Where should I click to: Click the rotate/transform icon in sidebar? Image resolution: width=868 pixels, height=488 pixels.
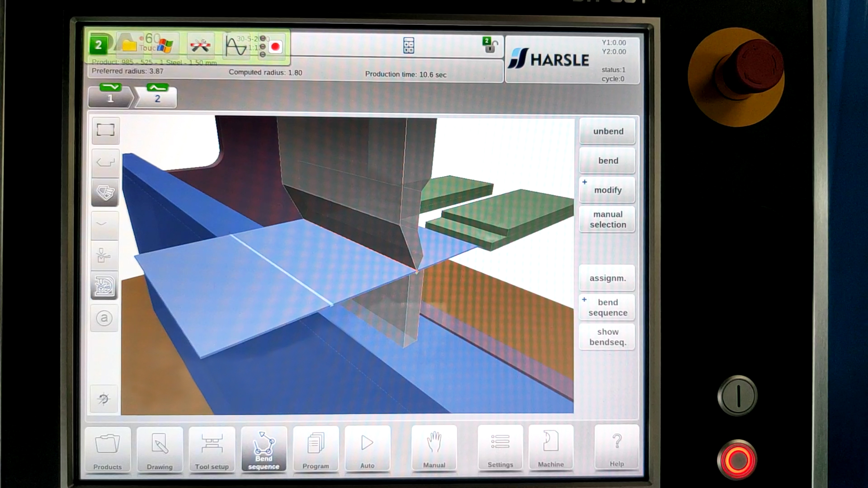[x=104, y=399]
